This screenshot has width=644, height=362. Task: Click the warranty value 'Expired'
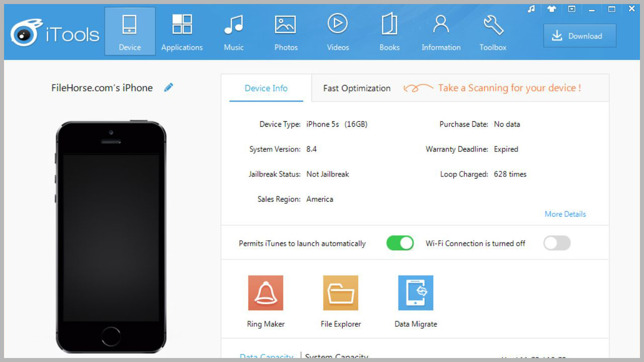click(x=506, y=149)
